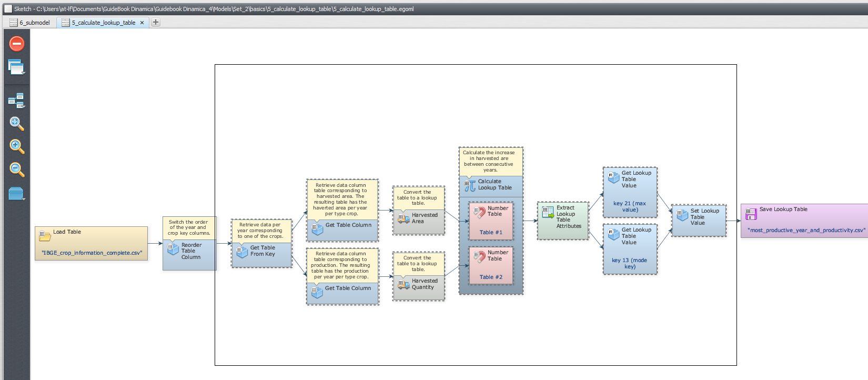Click the Save Lookup Table floppy disk icon
The image size is (868, 380).
click(751, 214)
